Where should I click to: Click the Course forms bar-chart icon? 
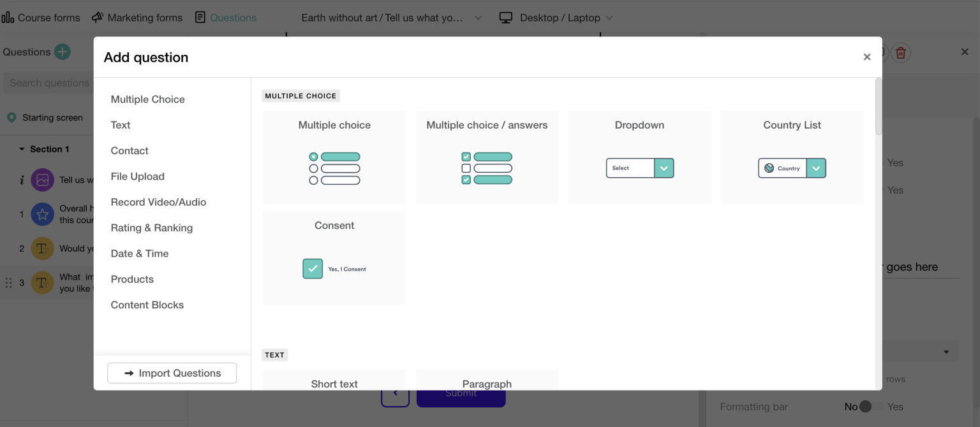click(x=8, y=17)
